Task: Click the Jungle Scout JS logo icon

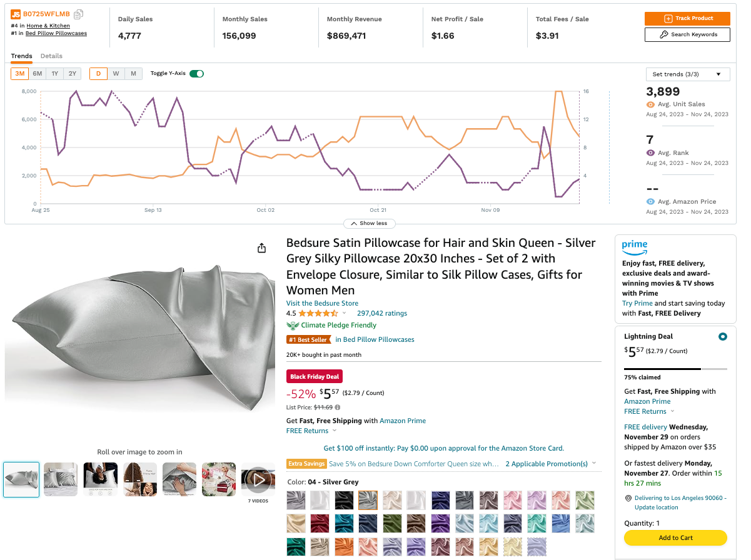Action: point(16,14)
